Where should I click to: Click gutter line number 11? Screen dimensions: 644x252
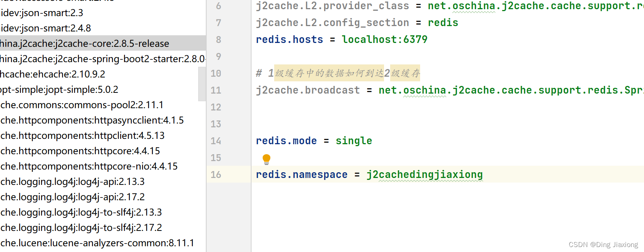pos(216,90)
